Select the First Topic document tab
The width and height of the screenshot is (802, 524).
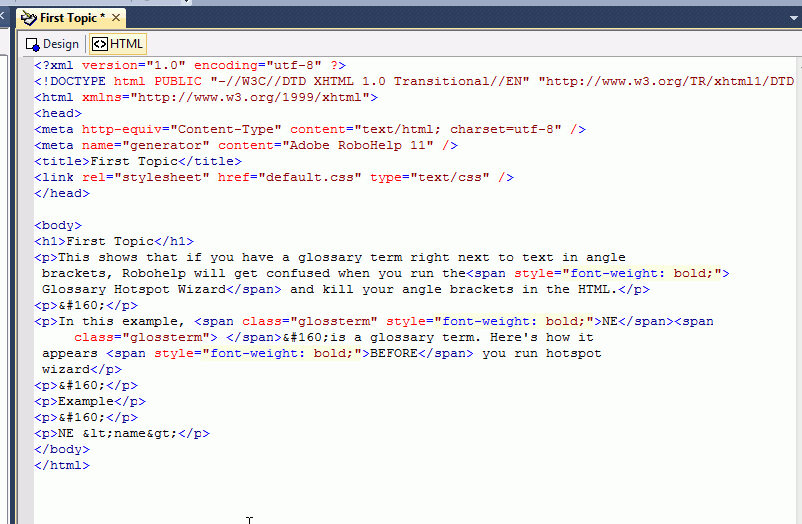(71, 18)
